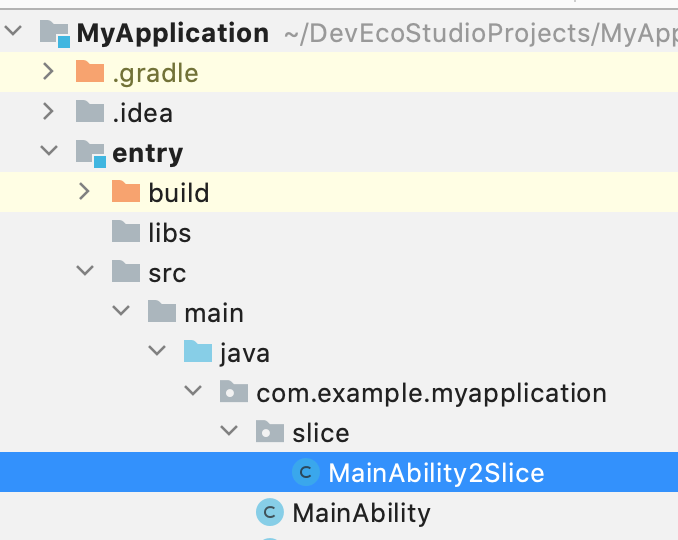678x540 pixels.
Task: Expand the build folder arrow
Action: 85,192
